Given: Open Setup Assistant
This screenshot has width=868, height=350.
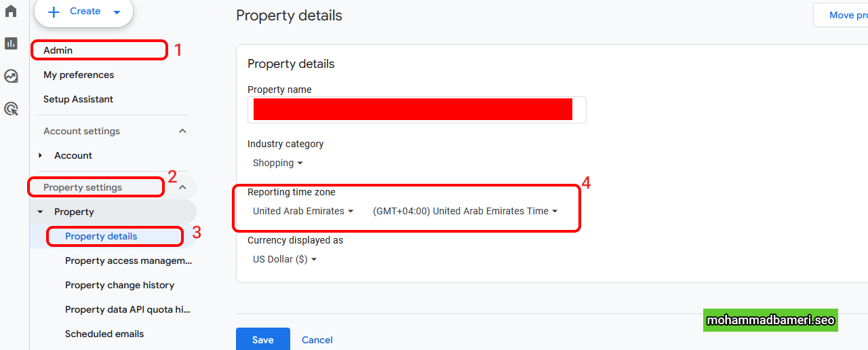Looking at the screenshot, I should coord(78,99).
